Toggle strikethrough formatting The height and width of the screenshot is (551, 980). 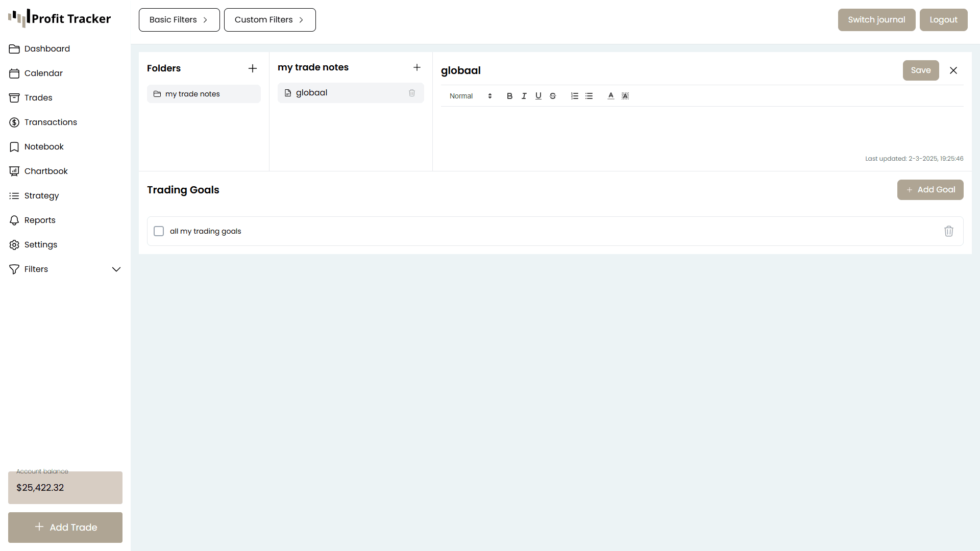coord(552,96)
